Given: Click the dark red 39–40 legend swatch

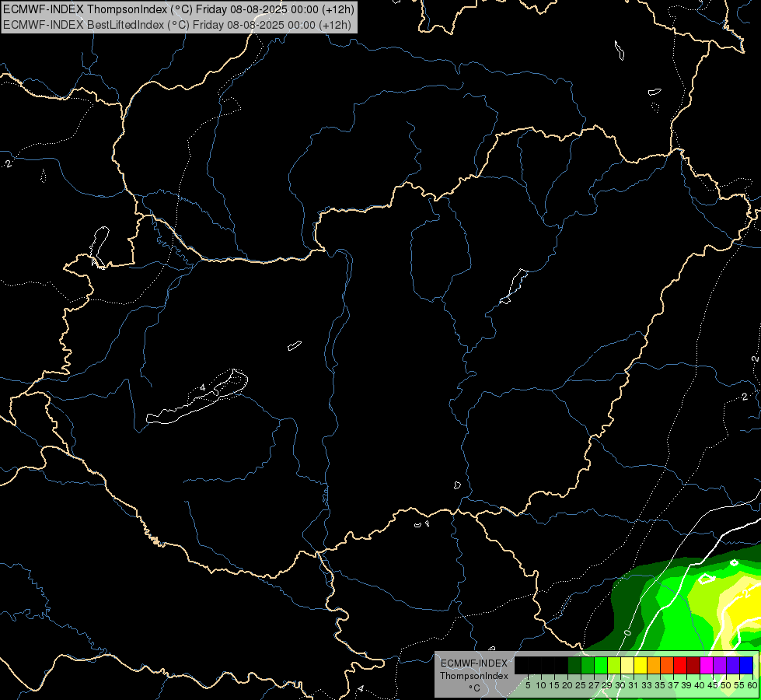Looking at the screenshot, I should point(693,666).
